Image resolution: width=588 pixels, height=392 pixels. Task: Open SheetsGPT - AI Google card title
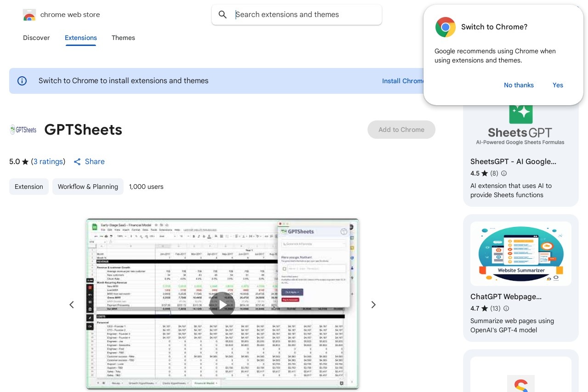pyautogui.click(x=513, y=162)
